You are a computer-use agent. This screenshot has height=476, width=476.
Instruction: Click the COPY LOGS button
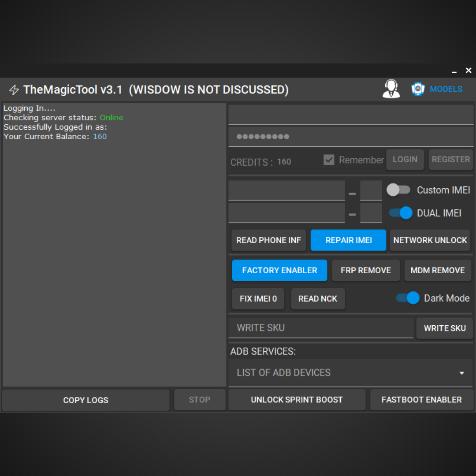(x=86, y=400)
